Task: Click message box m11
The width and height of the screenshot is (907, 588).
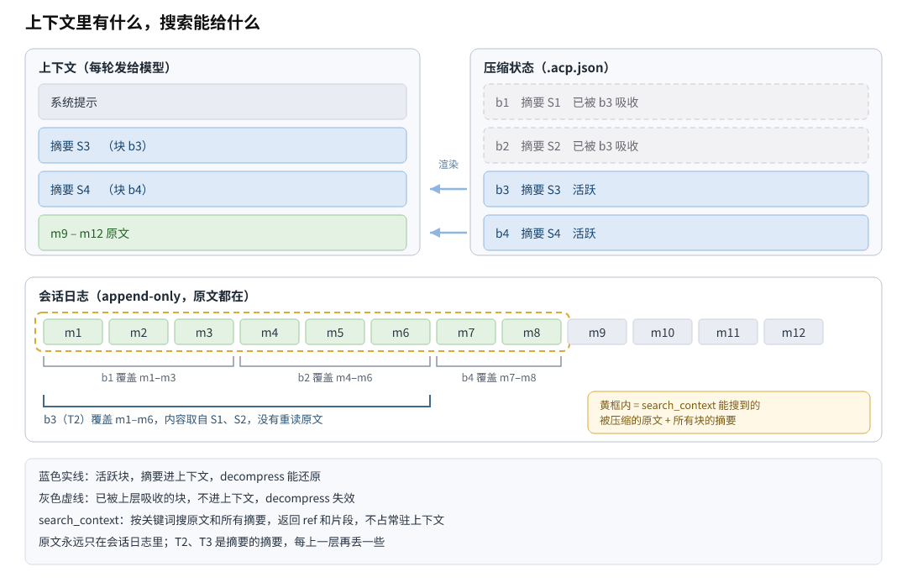Action: (x=727, y=332)
